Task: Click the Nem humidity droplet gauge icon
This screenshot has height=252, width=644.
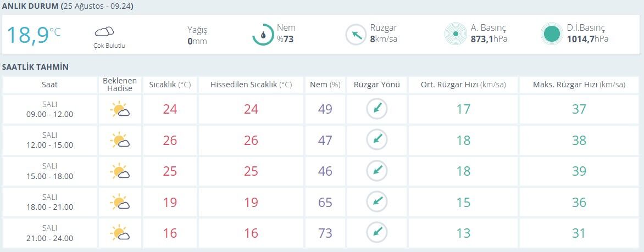Action: [x=263, y=35]
